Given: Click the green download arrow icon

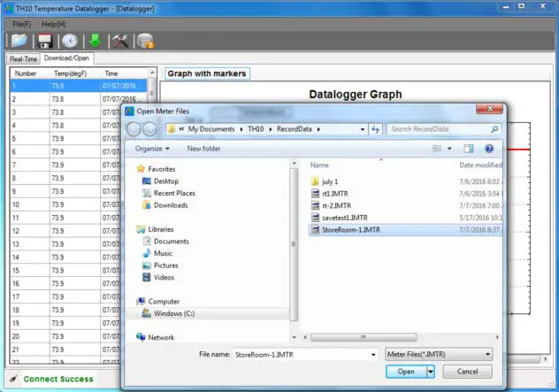Looking at the screenshot, I should pos(95,41).
